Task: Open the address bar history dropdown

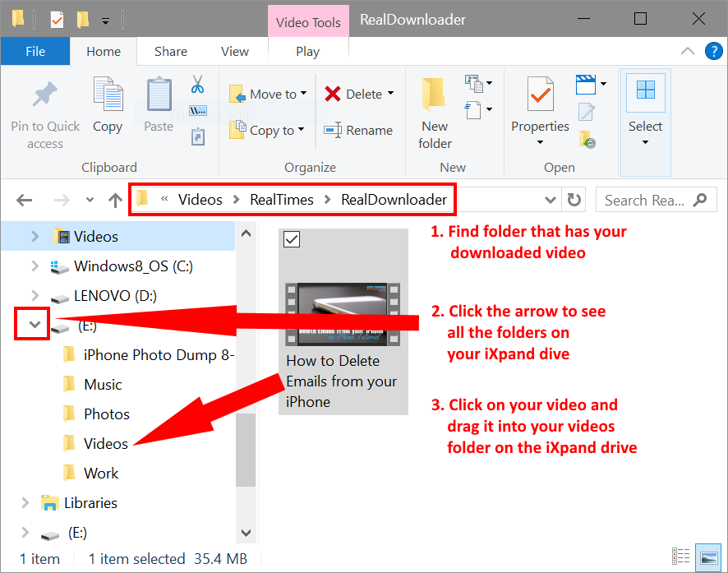Action: (551, 200)
